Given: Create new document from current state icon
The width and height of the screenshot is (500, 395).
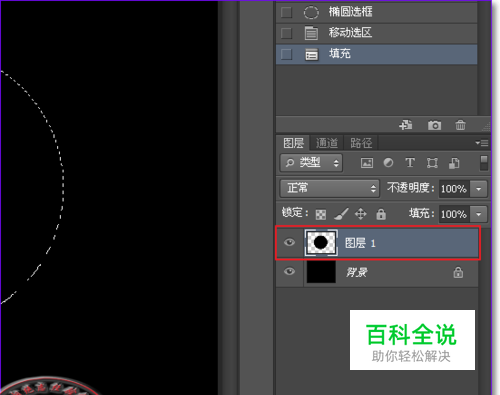Looking at the screenshot, I should click(406, 125).
